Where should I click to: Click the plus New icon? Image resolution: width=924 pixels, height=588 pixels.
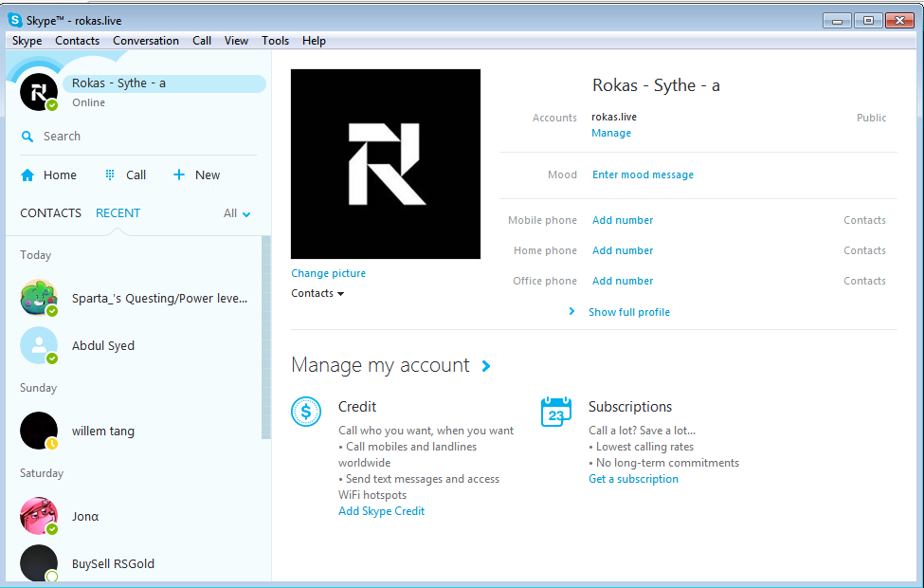179,175
